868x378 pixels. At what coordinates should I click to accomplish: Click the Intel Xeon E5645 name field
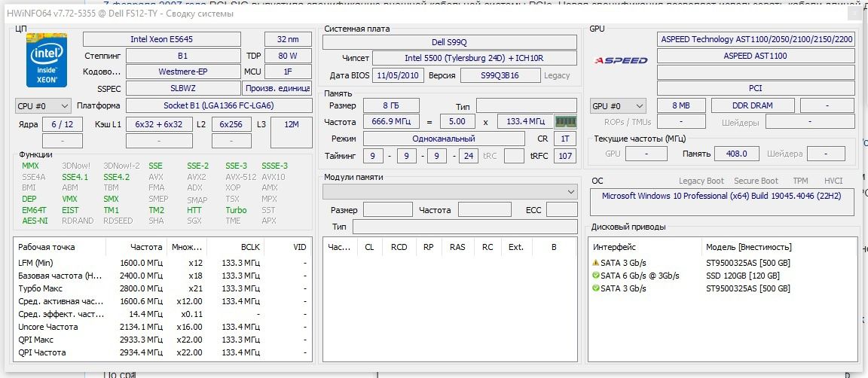(162, 39)
